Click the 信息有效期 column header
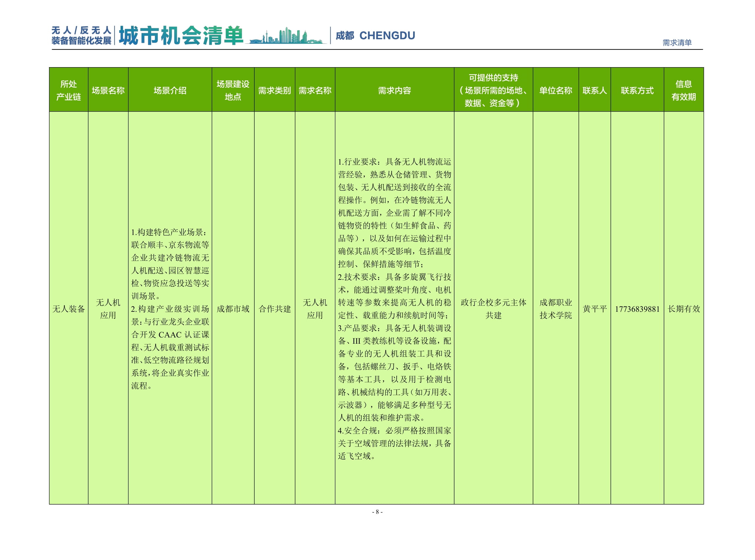The image size is (755, 560). (x=686, y=90)
